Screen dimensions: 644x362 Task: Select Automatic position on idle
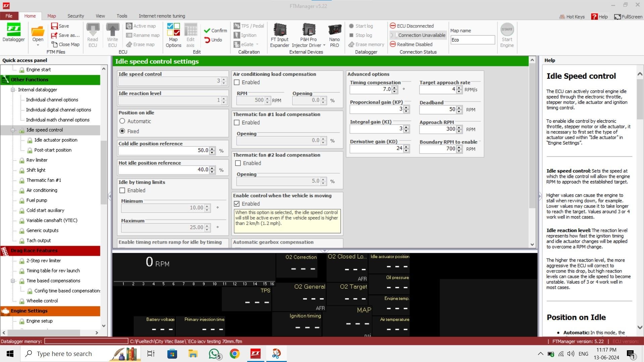coord(122,121)
